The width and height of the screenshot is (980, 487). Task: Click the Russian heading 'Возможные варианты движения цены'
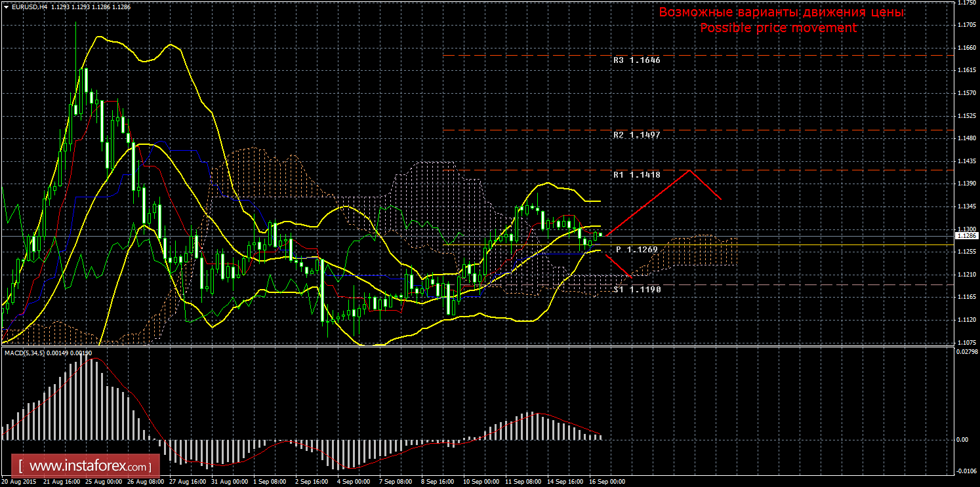coord(781,13)
